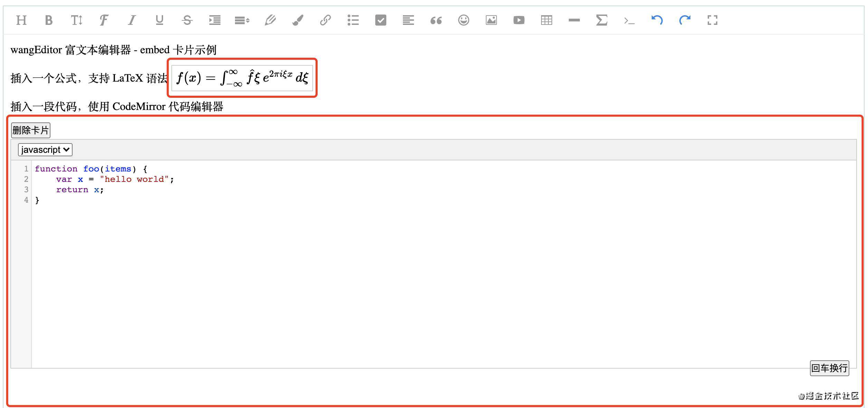Open the indent tool
The width and height of the screenshot is (868, 408).
(215, 20)
